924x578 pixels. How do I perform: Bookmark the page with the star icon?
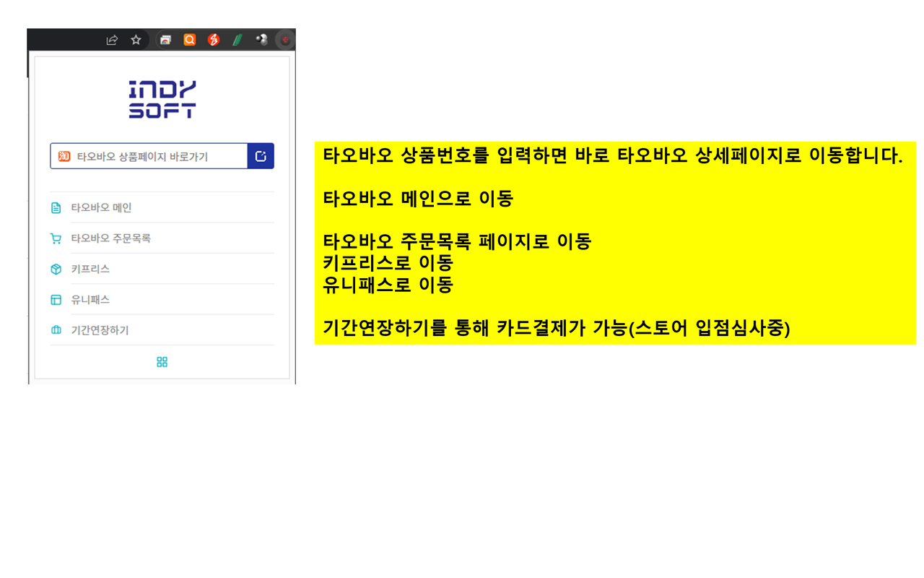tap(136, 40)
